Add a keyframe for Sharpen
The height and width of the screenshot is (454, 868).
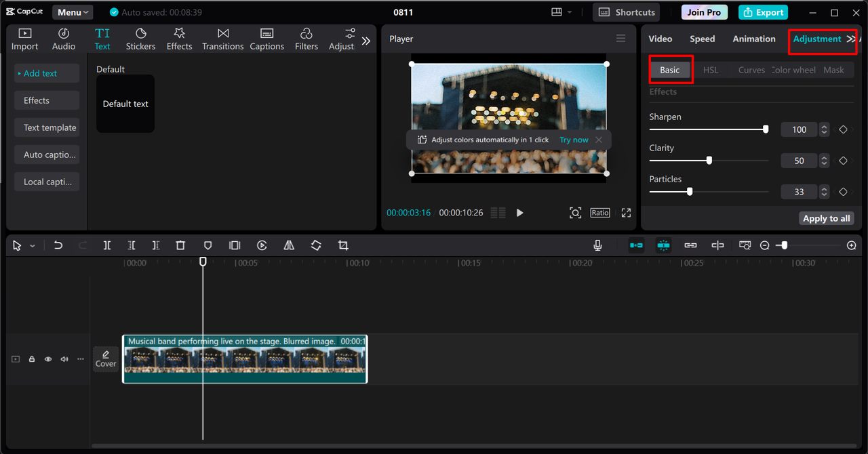(x=843, y=129)
